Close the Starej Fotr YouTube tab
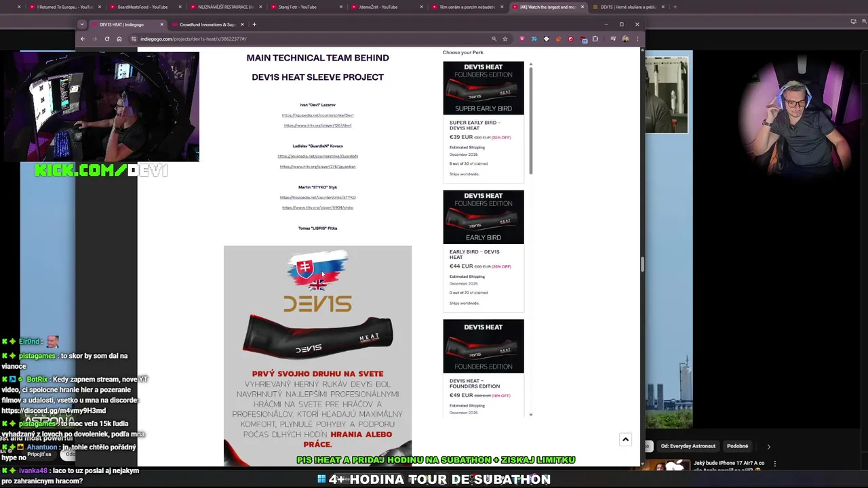This screenshot has width=868, height=488. coord(340,7)
